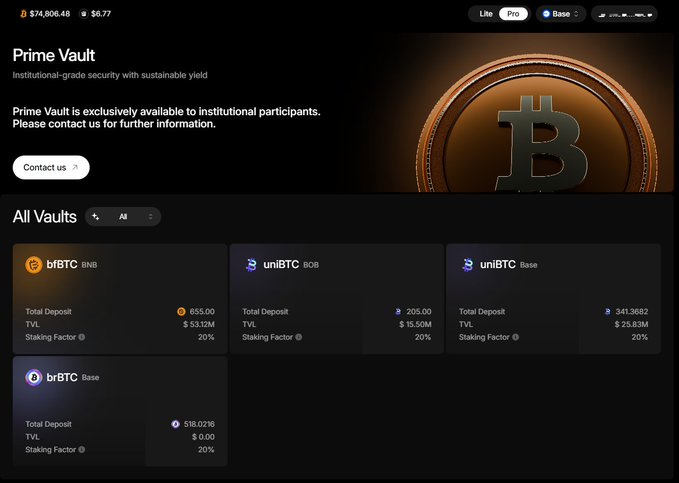Open the brBTC Base vault card
Viewport: 679px width, 483px height.
(120, 411)
